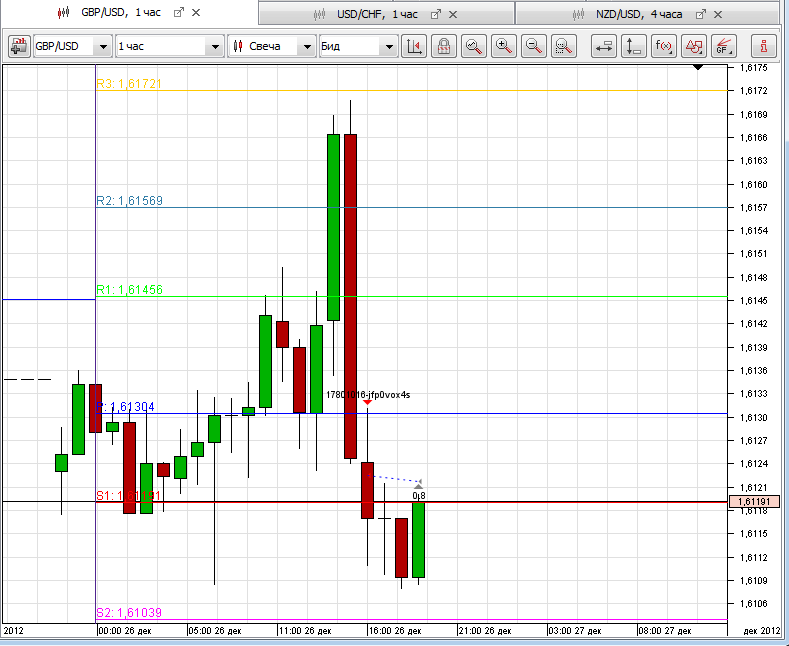Click the red information icon
This screenshot has height=646, width=789.
[763, 46]
